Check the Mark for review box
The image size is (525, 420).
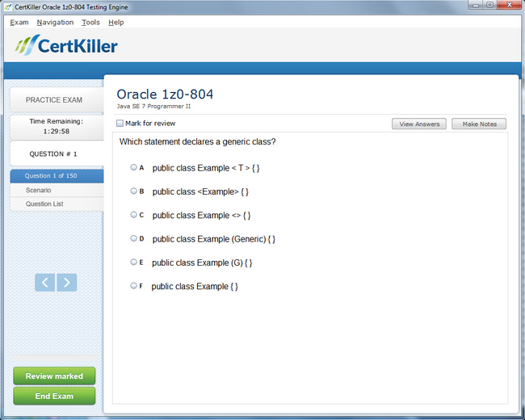point(120,124)
